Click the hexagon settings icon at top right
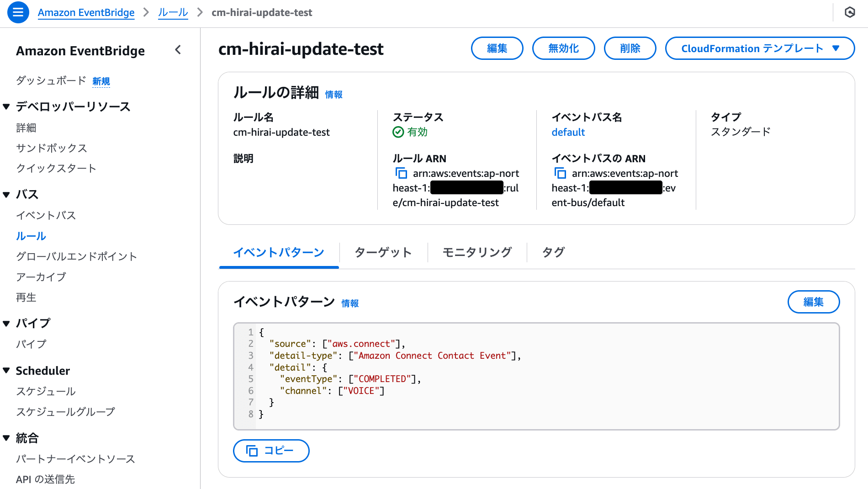868x489 pixels. (x=850, y=12)
